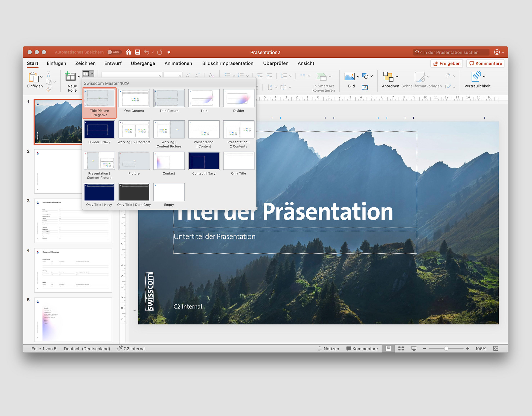Image resolution: width=532 pixels, height=416 pixels.
Task: Click the Anordnen arrange icon
Action: [388, 77]
